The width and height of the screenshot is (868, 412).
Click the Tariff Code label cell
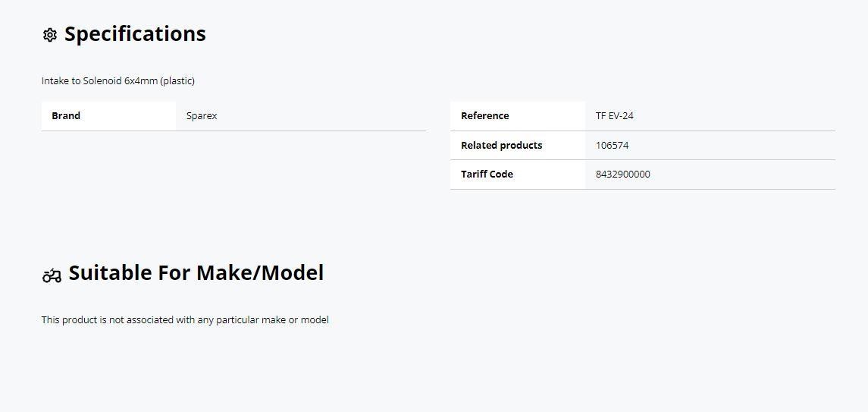[518, 175]
